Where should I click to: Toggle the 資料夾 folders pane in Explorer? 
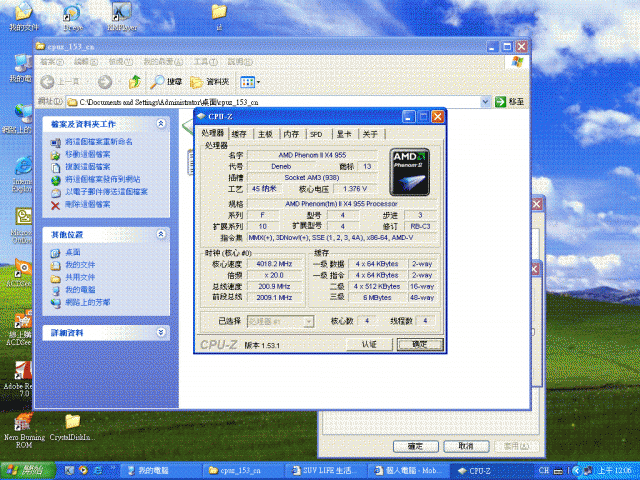pyautogui.click(x=210, y=82)
